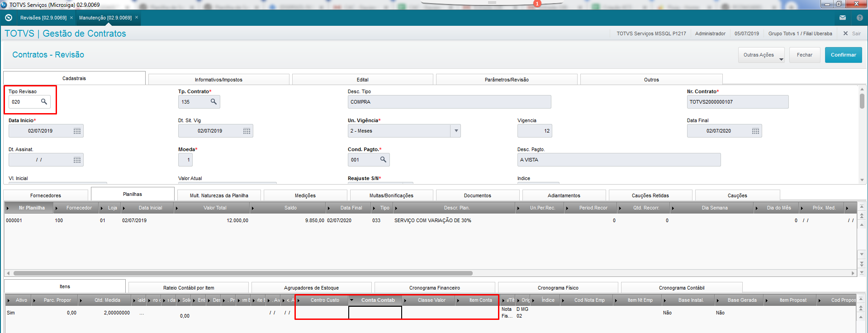
Task: Open Agrupadores de Estoque tab
Action: pyautogui.click(x=311, y=288)
